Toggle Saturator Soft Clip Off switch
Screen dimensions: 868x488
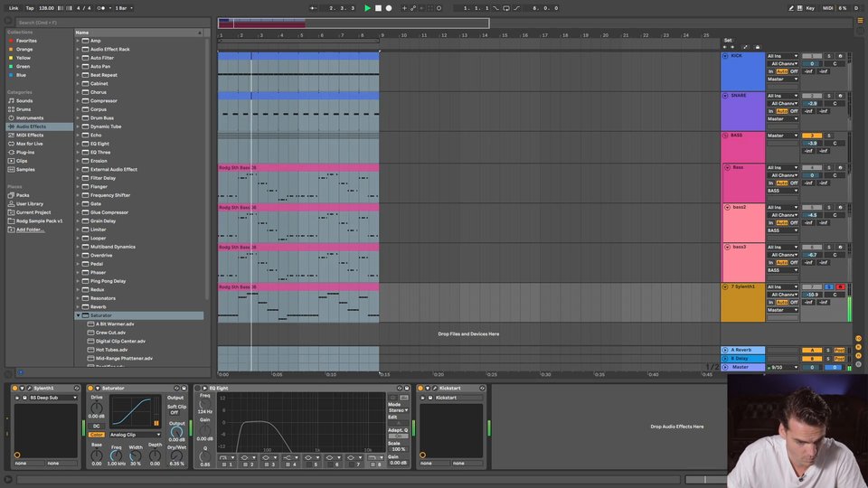tap(175, 413)
